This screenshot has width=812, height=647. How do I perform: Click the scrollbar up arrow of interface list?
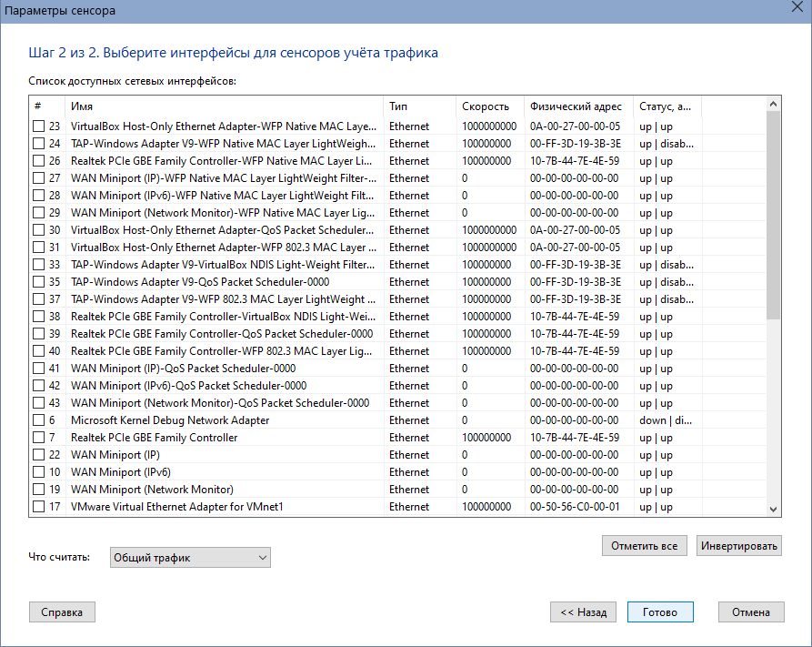pyautogui.click(x=773, y=104)
